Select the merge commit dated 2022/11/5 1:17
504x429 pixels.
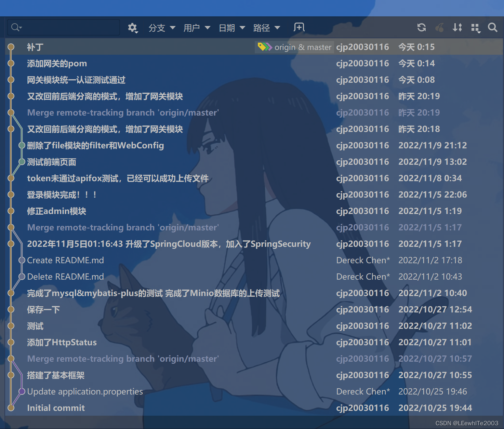coord(254,228)
